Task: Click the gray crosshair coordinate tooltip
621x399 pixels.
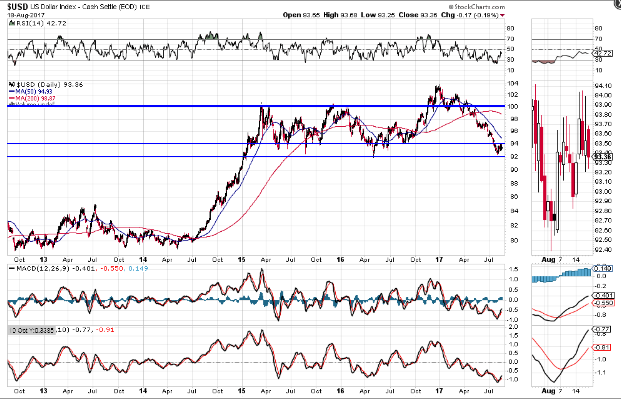Action: tap(32, 329)
